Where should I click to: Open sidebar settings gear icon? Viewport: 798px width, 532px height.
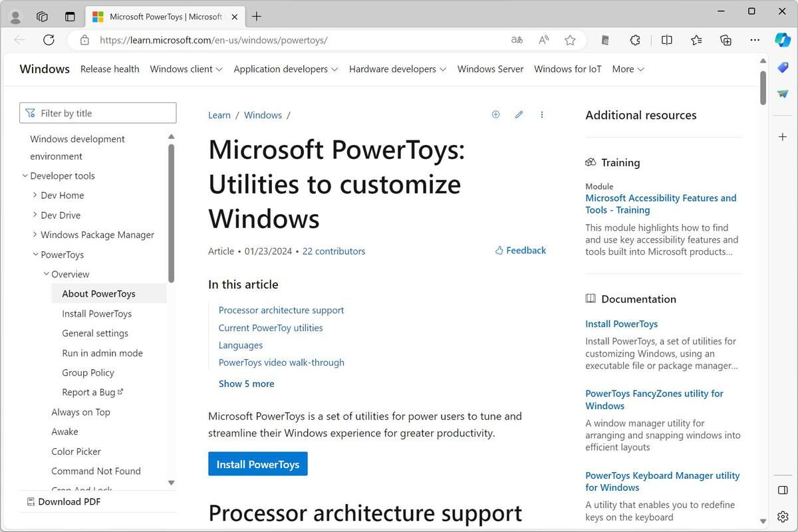click(783, 517)
